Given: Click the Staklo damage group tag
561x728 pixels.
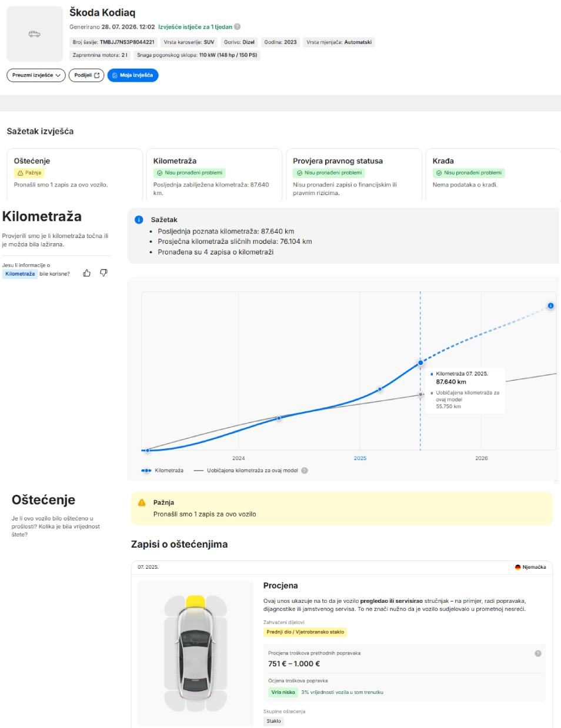Looking at the screenshot, I should click(x=273, y=721).
